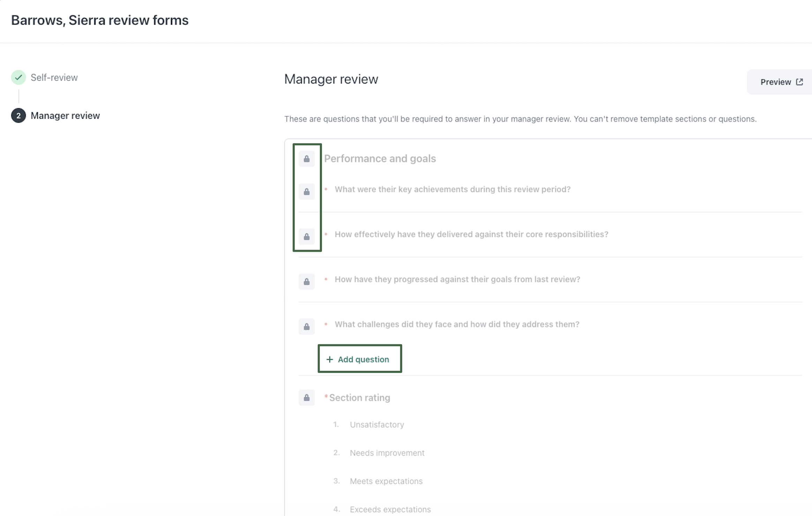Click lock icon beside Performance and goals
This screenshot has width=812, height=516.
click(306, 159)
